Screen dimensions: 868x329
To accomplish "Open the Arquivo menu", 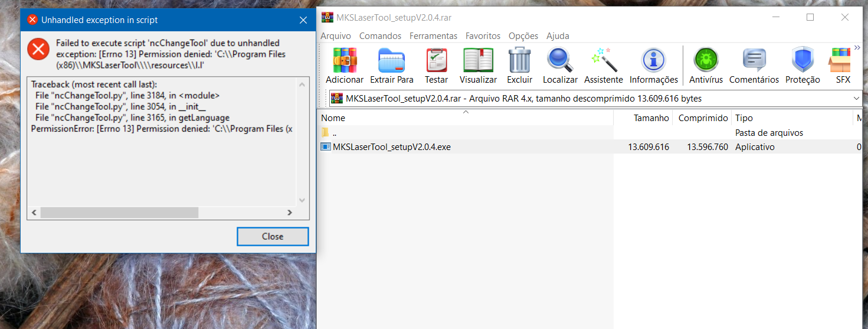I will point(336,36).
